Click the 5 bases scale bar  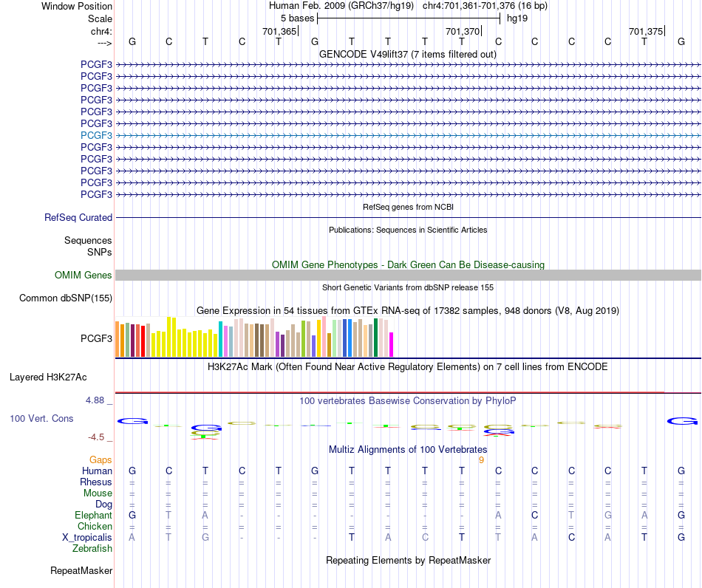pos(409,18)
